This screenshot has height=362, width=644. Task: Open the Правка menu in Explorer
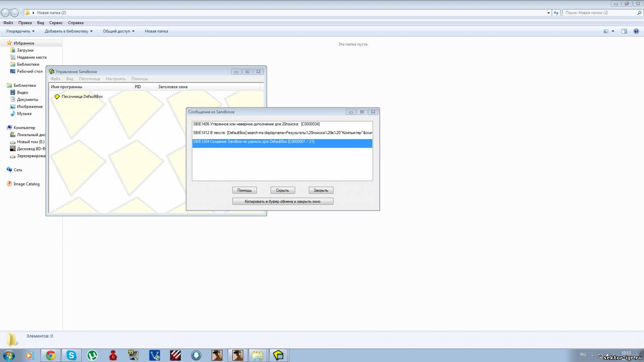tap(25, 23)
